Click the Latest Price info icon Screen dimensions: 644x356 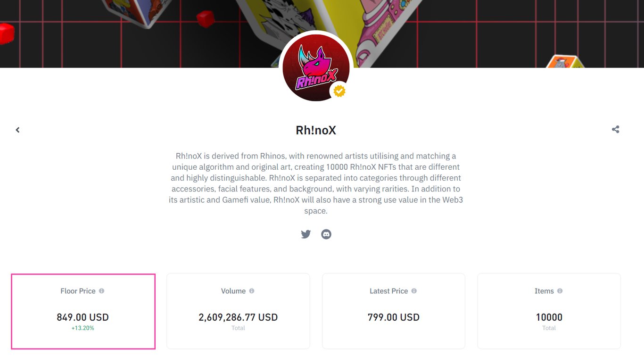click(414, 291)
